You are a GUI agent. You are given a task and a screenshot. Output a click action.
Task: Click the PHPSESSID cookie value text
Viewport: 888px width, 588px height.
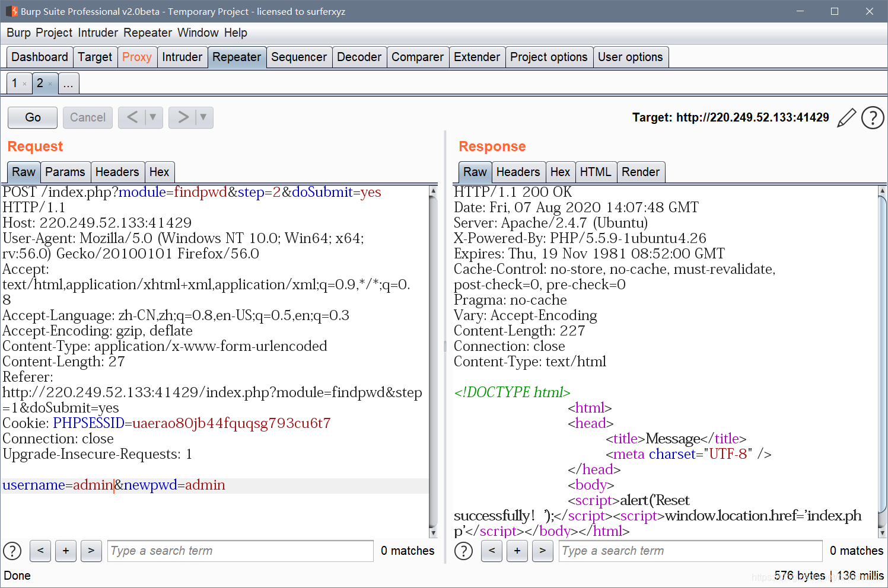pyautogui.click(x=231, y=423)
